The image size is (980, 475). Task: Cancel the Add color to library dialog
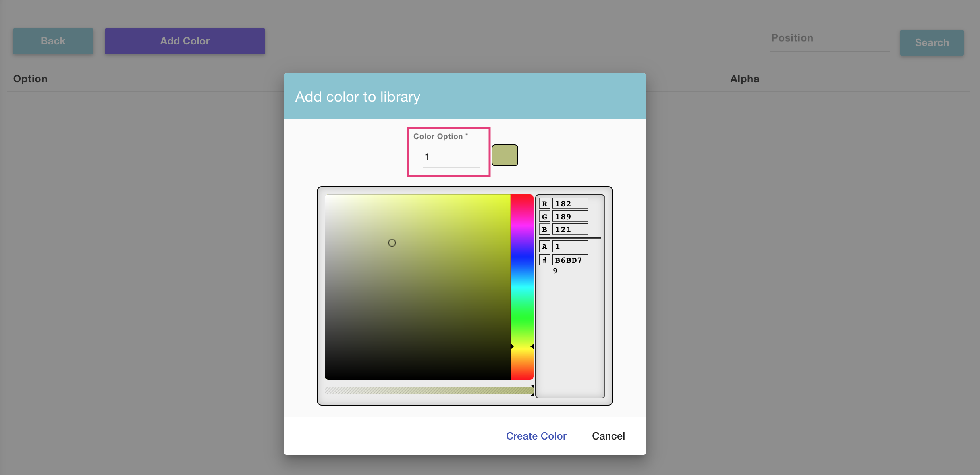click(608, 436)
